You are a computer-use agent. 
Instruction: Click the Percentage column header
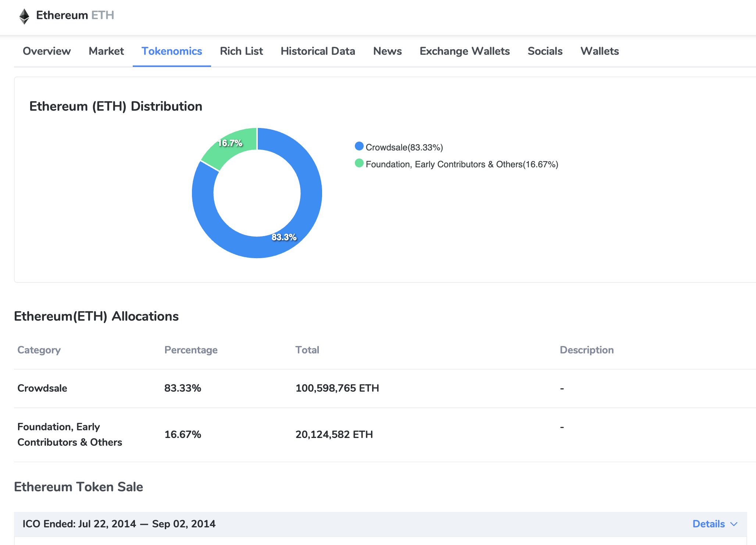[x=191, y=350]
